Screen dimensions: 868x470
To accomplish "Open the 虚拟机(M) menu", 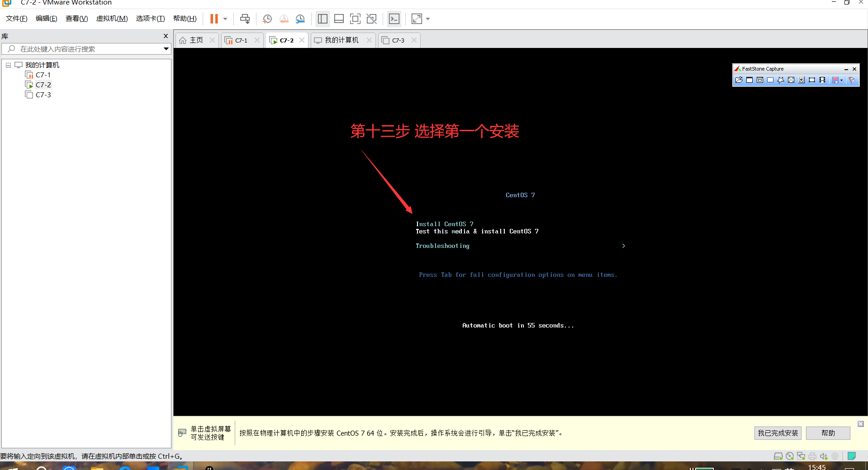I will (x=112, y=19).
